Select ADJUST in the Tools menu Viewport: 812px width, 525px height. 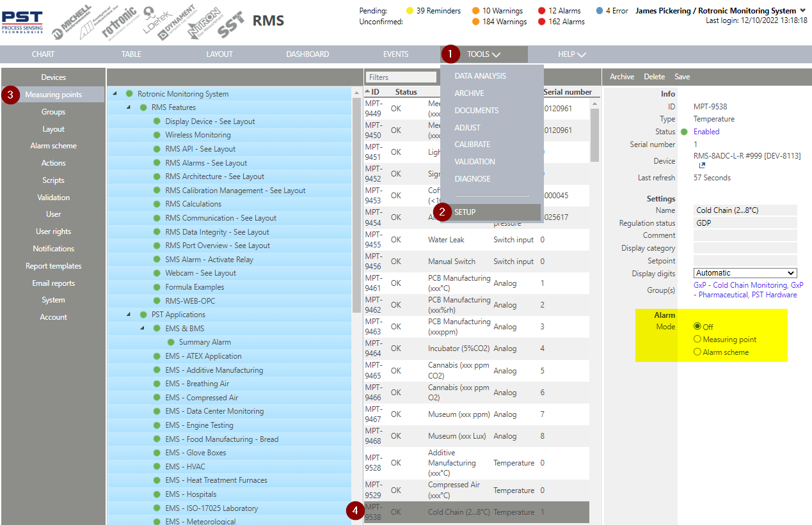click(x=468, y=128)
